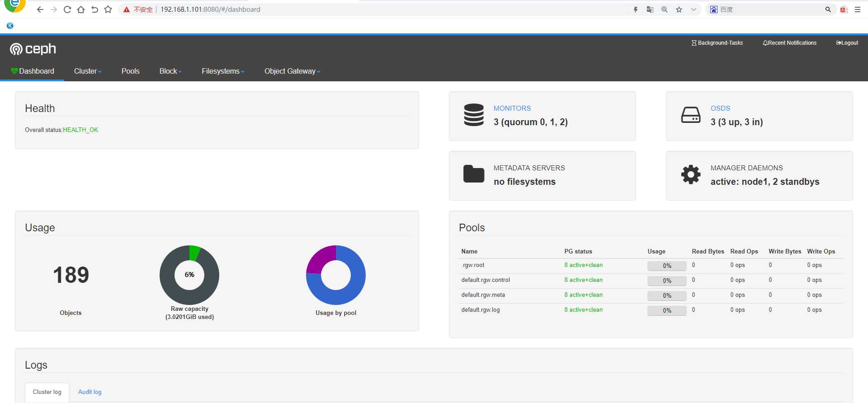Switch to the Audit log tab
The image size is (868, 403).
(90, 392)
